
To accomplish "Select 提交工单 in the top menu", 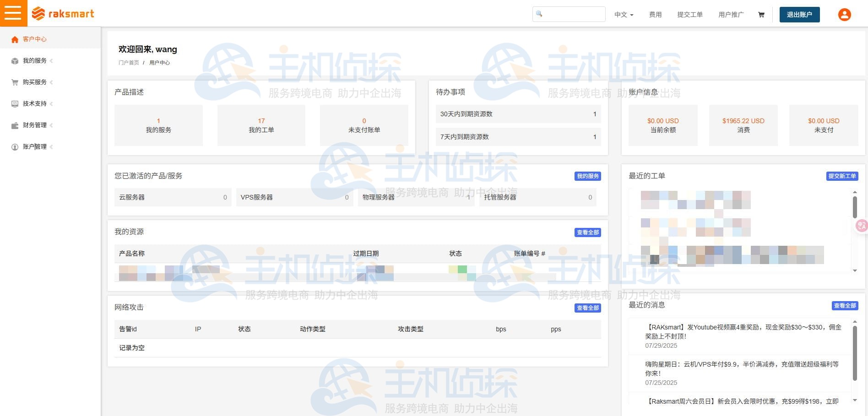I will [x=690, y=14].
